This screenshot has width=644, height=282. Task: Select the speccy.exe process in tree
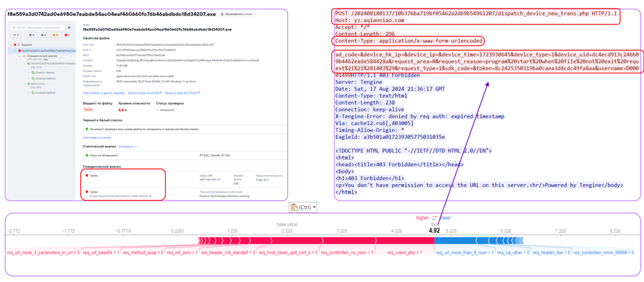pos(38,83)
